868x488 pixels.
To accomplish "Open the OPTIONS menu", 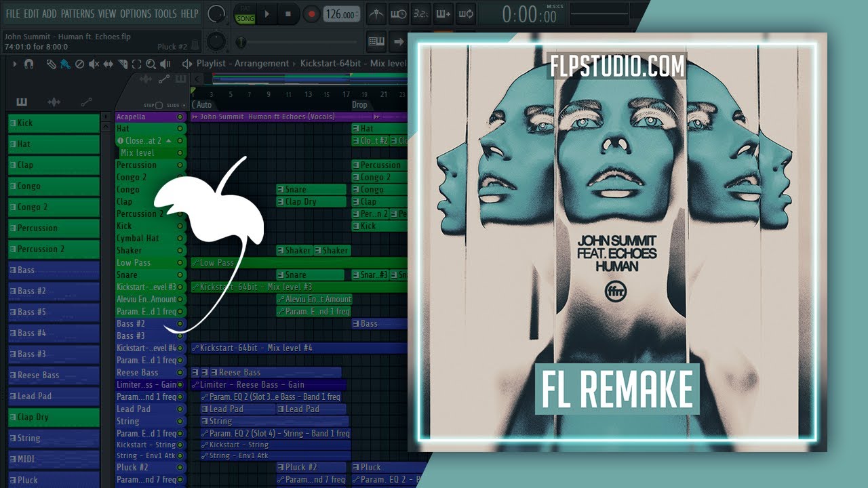I will pyautogui.click(x=136, y=14).
